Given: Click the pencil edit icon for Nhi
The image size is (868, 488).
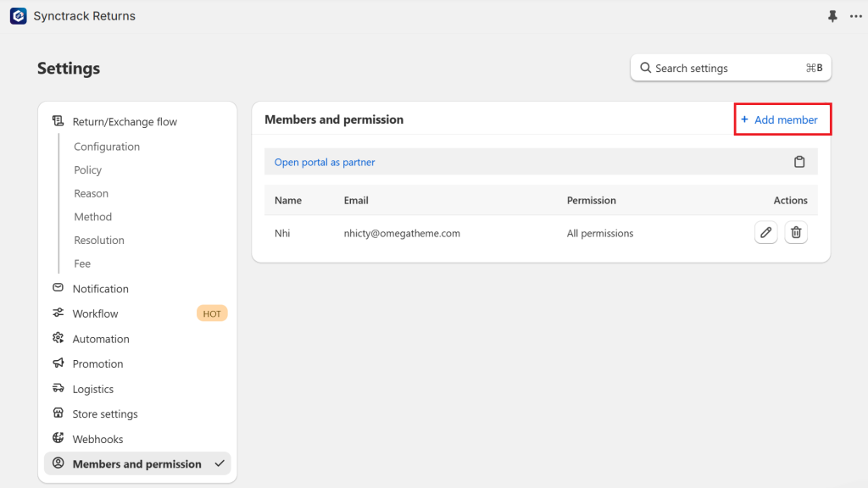Looking at the screenshot, I should click(x=765, y=233).
